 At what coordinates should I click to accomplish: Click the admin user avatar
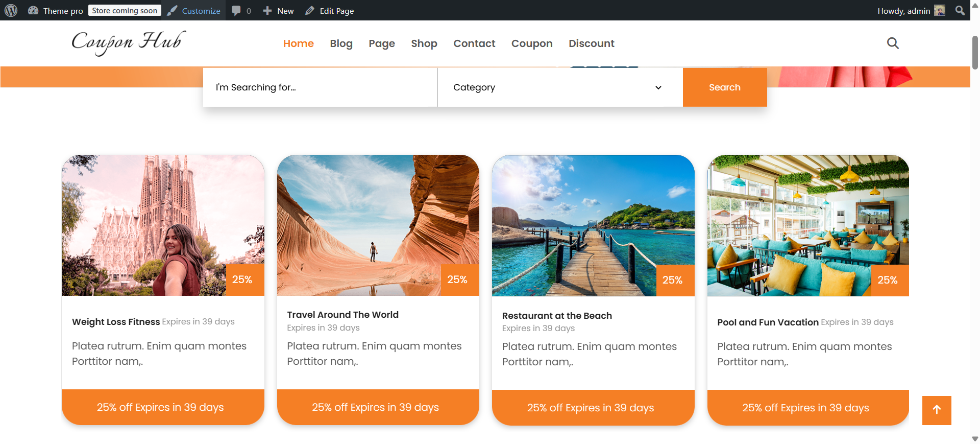pyautogui.click(x=939, y=11)
